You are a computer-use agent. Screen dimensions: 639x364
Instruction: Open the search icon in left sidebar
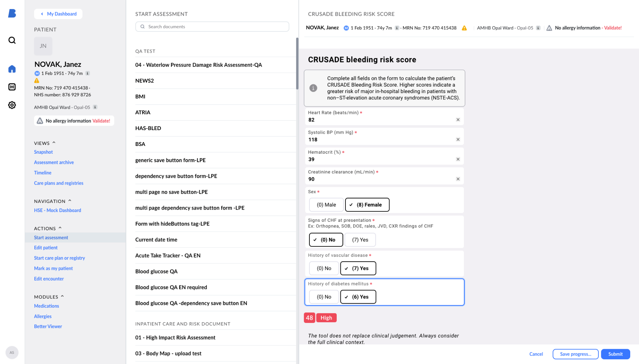coord(12,40)
